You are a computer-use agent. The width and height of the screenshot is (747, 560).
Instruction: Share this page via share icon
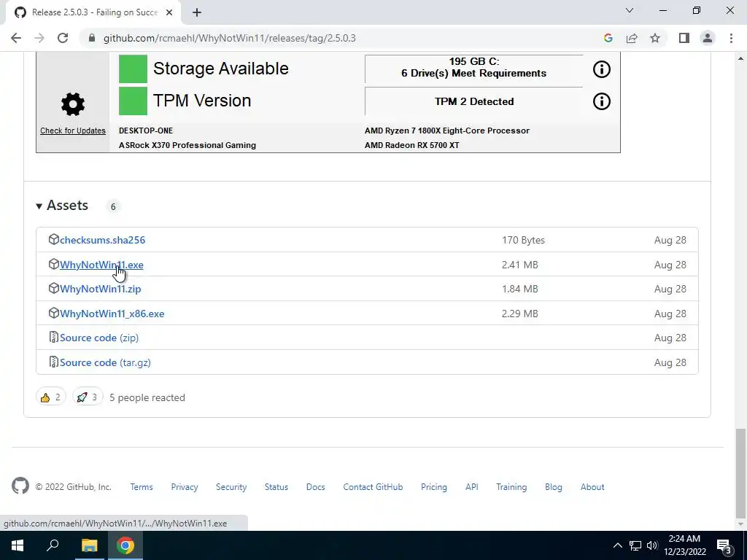632,38
